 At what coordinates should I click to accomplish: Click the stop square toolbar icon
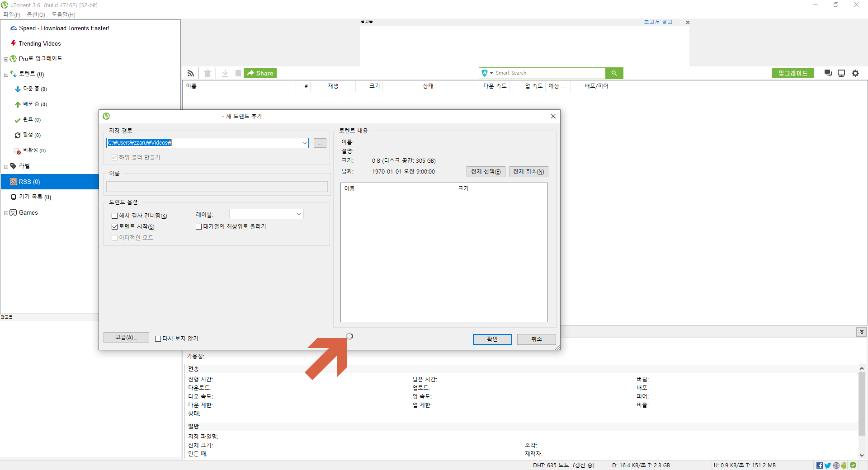point(238,73)
